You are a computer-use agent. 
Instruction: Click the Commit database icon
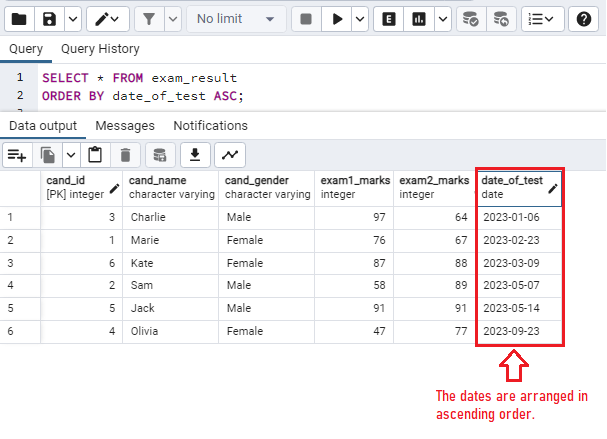471,19
